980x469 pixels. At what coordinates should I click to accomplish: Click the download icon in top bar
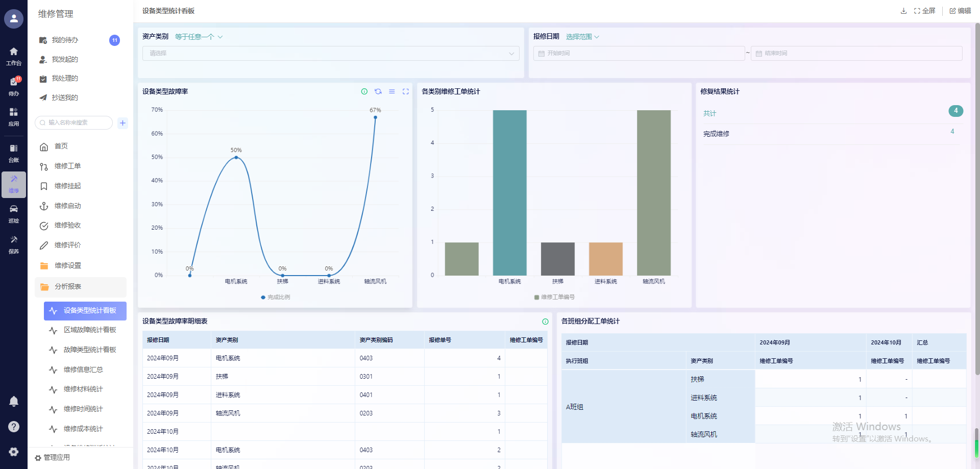tap(903, 11)
